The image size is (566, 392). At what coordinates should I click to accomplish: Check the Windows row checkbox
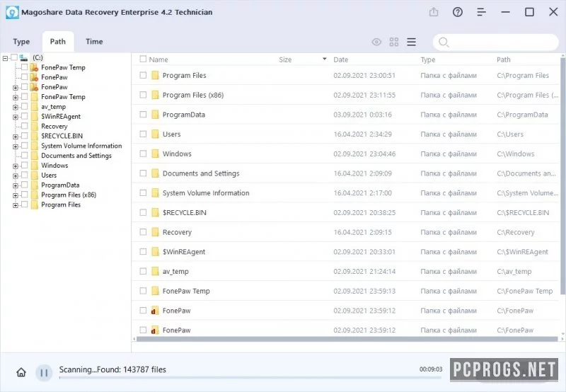tap(143, 154)
